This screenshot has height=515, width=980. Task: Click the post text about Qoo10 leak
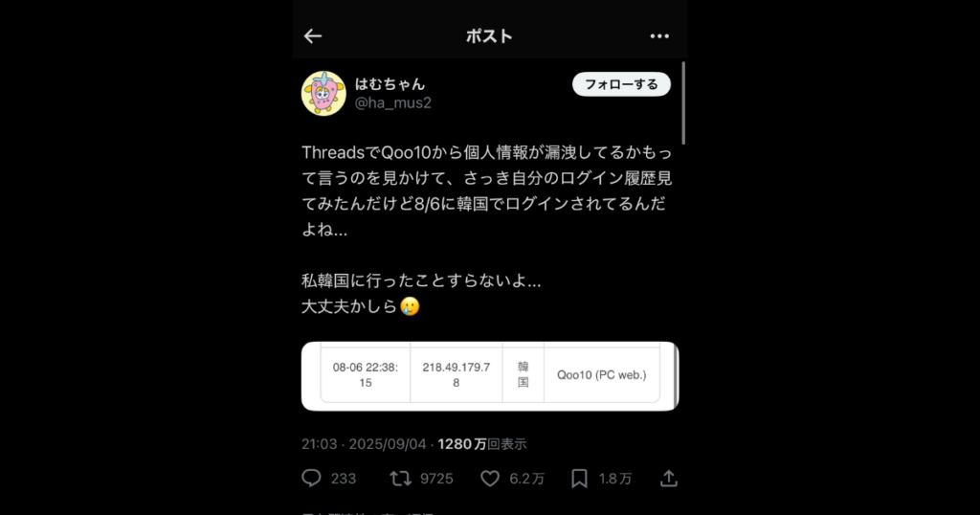pyautogui.click(x=487, y=229)
